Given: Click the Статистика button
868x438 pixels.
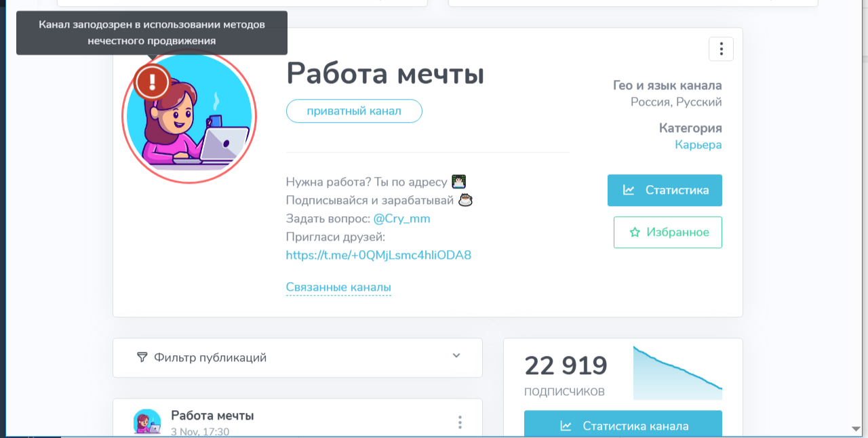Looking at the screenshot, I should [665, 191].
